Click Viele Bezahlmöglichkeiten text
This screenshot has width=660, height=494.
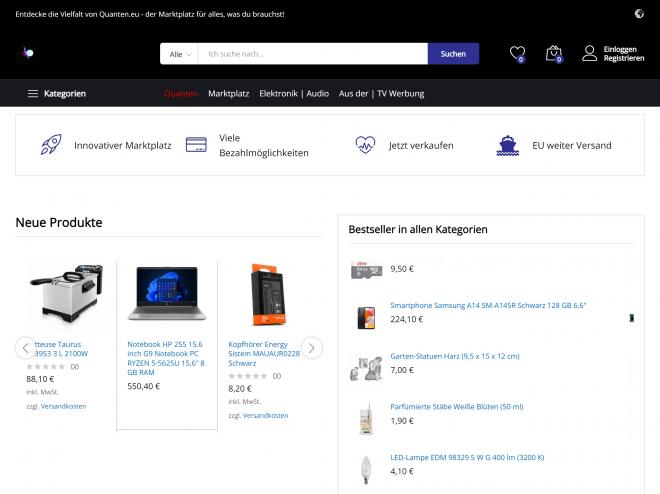pos(263,145)
